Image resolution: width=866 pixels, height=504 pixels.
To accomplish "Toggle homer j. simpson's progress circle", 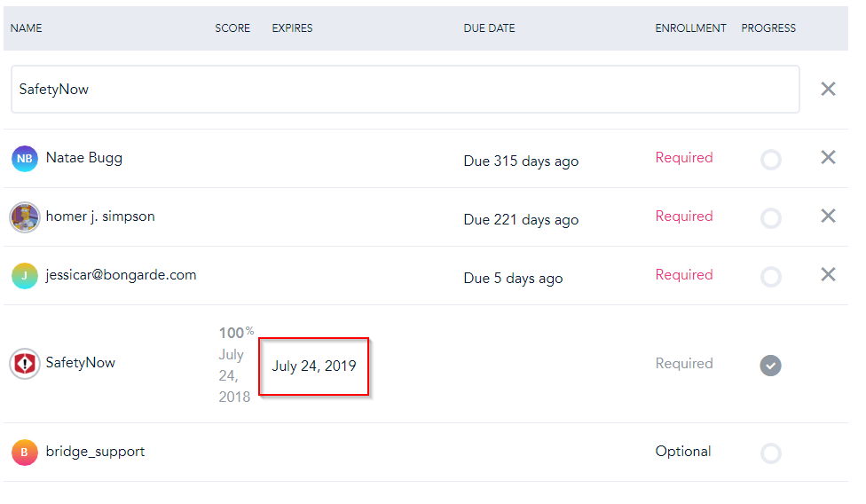I will click(771, 218).
